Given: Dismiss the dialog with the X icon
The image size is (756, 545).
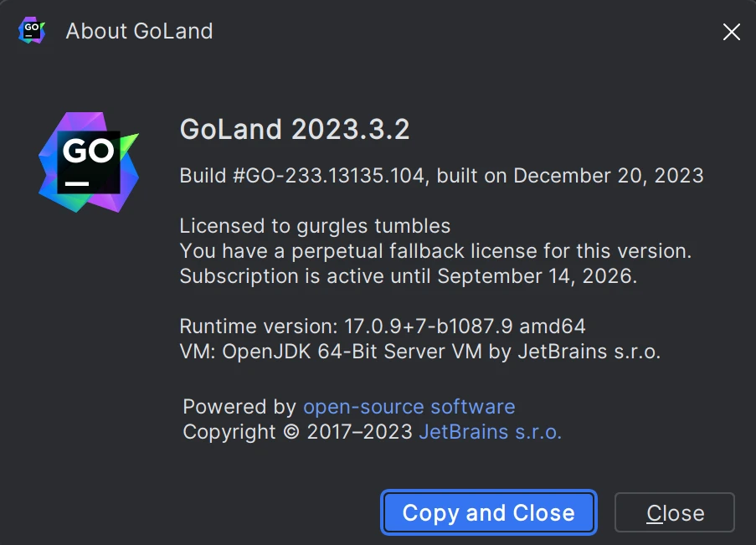Looking at the screenshot, I should pos(731,32).
